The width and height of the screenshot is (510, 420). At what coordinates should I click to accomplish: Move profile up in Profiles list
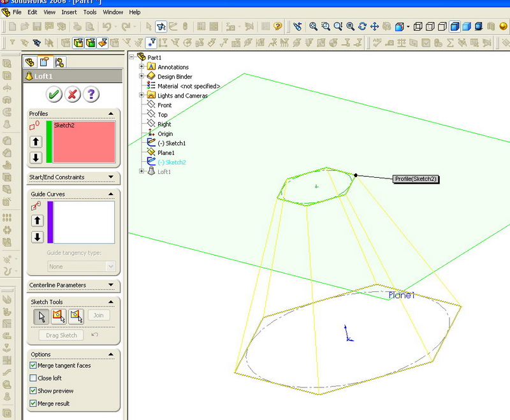click(37, 141)
